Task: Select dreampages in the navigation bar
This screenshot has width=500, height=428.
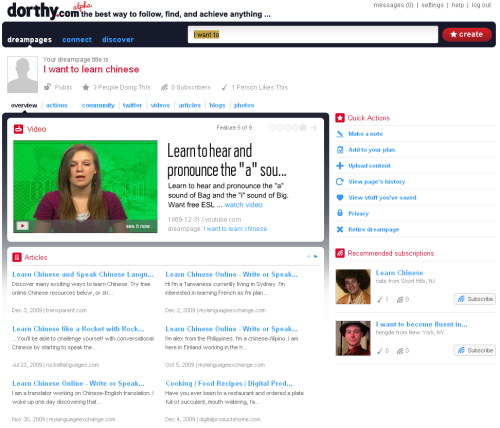Action: [x=30, y=40]
